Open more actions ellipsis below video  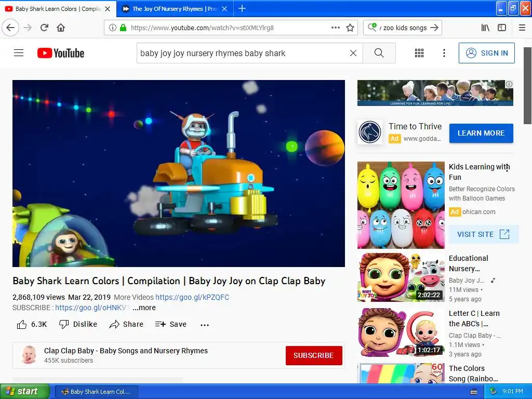tap(205, 325)
